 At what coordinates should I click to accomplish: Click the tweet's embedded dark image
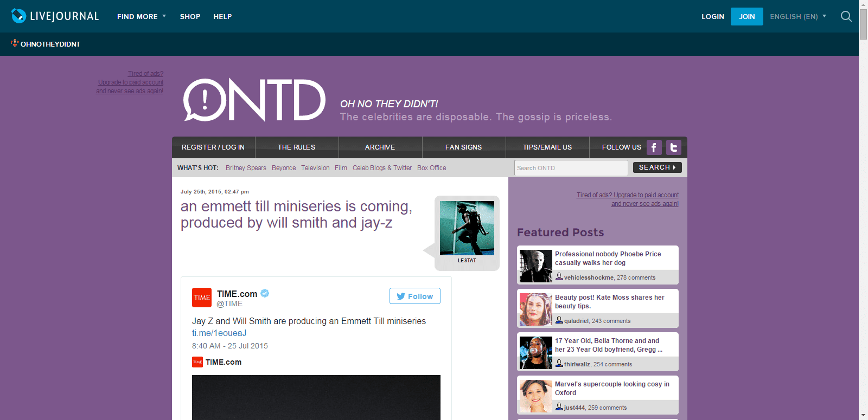click(316, 397)
